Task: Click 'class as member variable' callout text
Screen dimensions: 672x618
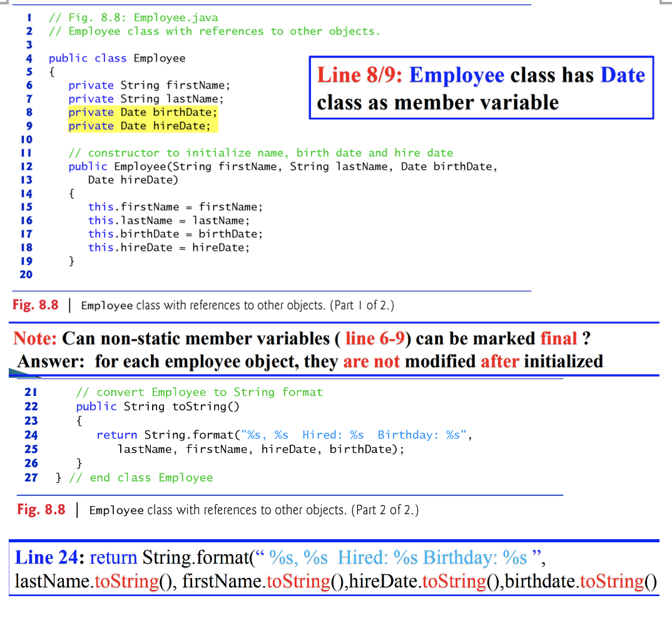Action: pyautogui.click(x=437, y=103)
